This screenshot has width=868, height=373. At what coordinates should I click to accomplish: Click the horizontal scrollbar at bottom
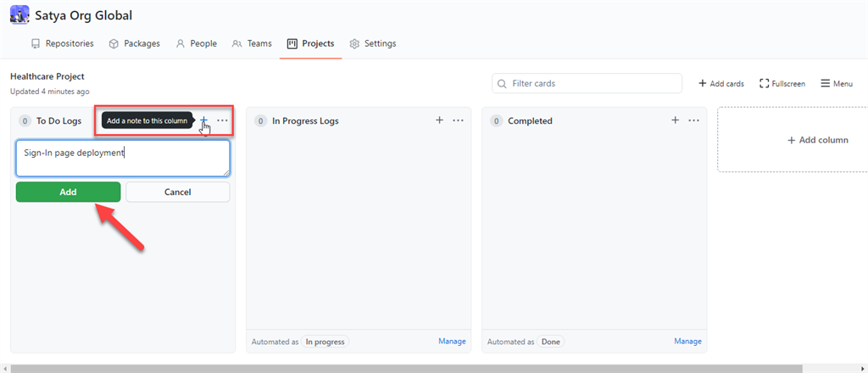click(406, 369)
